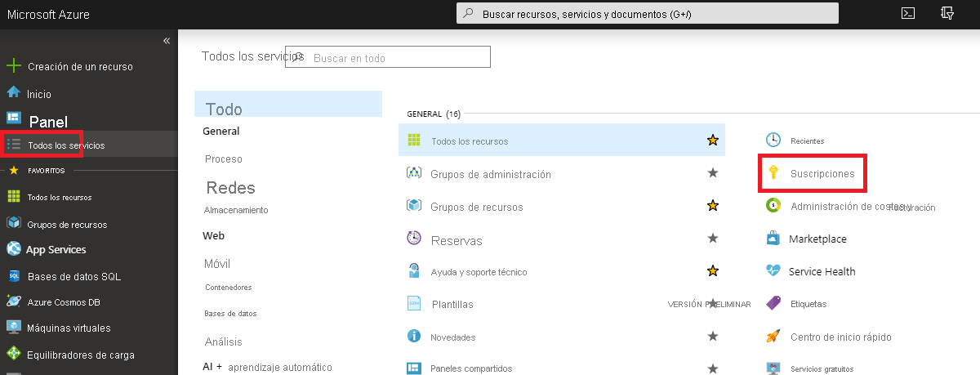
Task: Open the Bases de datos category
Action: coord(230,313)
